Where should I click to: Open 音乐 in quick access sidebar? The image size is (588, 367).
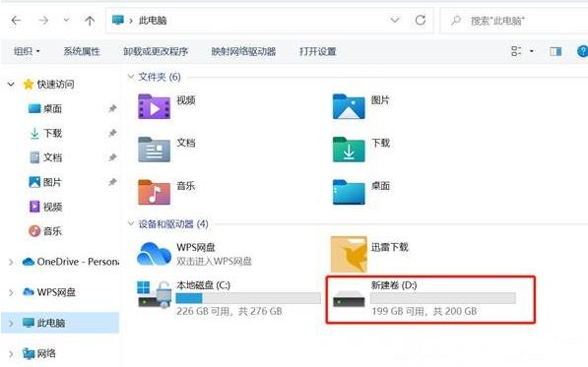coord(52,231)
